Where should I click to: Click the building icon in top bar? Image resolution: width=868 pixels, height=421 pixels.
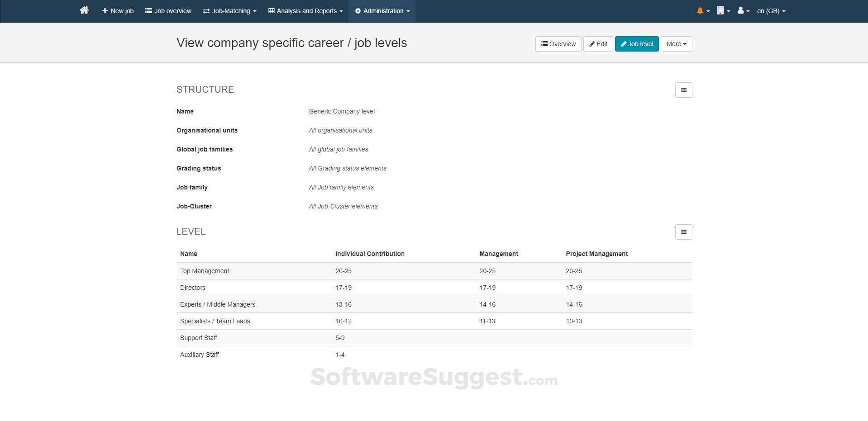(x=721, y=10)
